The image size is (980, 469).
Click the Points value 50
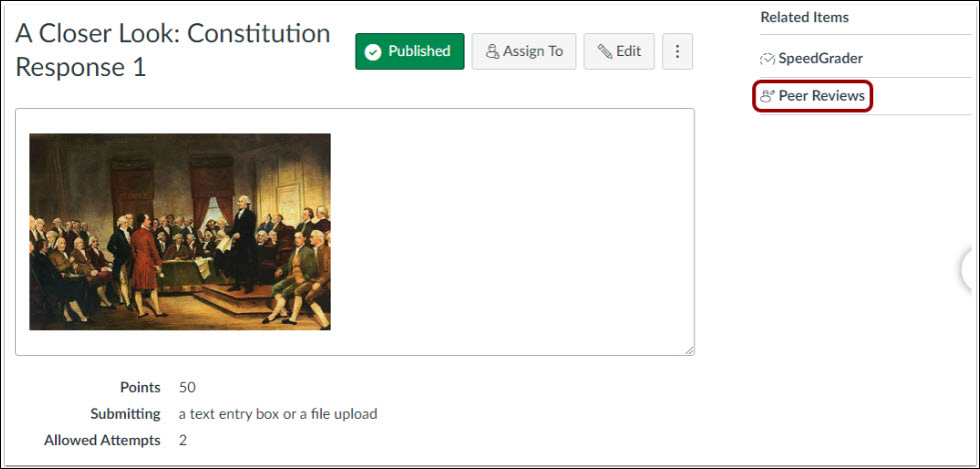pyautogui.click(x=187, y=388)
